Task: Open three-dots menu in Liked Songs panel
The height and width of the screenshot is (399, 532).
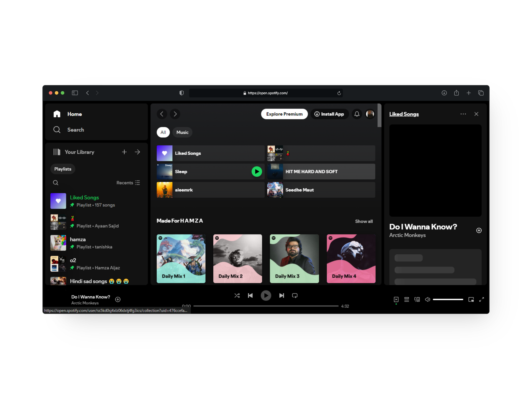Action: [463, 114]
